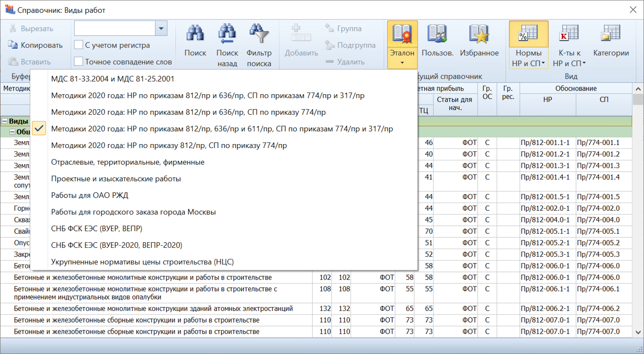Select МДС 81-33.2004 и МДС 81-25.2001 entry
The image size is (644, 354).
tap(113, 79)
